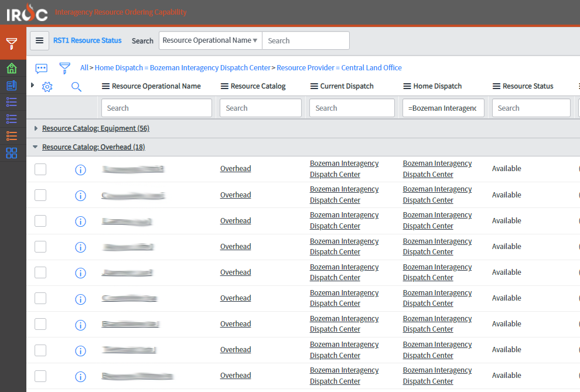Click the orange filter funnel sidebar icon
Image resolution: width=580 pixels, height=392 pixels.
(x=12, y=43)
